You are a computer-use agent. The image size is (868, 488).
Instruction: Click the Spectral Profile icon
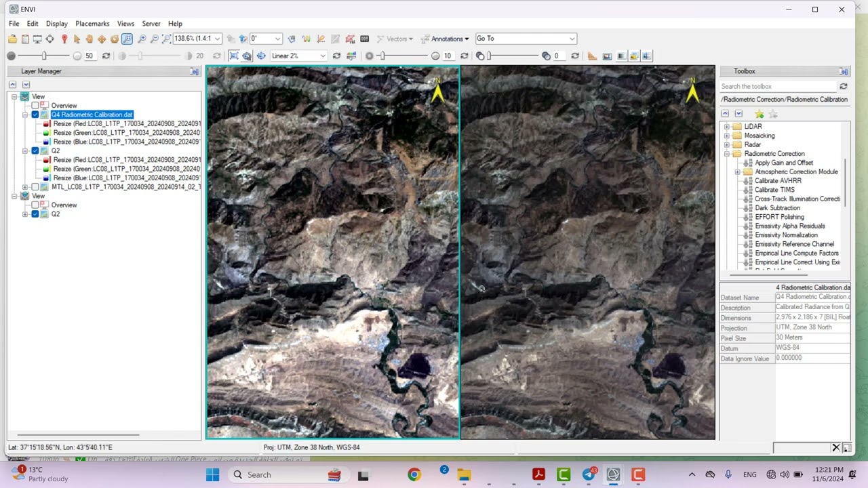[306, 39]
